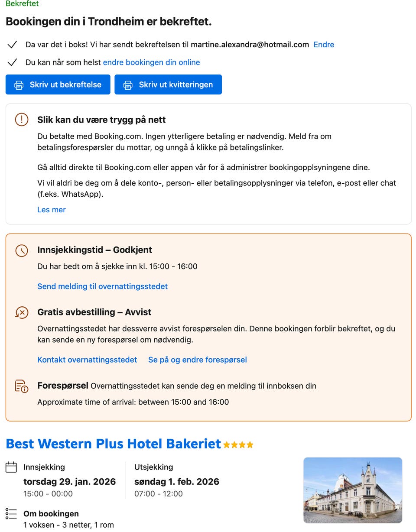Click the star rating beside hotel name
416x532 pixels.
[x=238, y=444]
